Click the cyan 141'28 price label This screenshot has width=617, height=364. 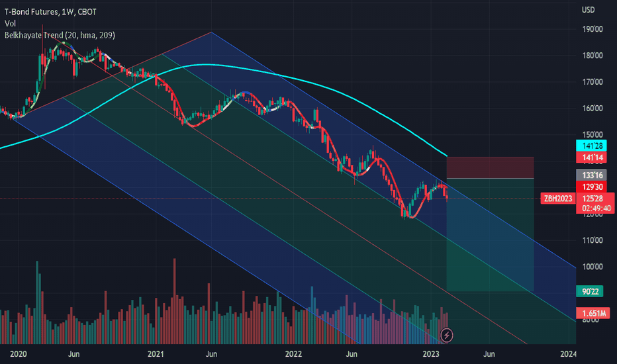(591, 146)
